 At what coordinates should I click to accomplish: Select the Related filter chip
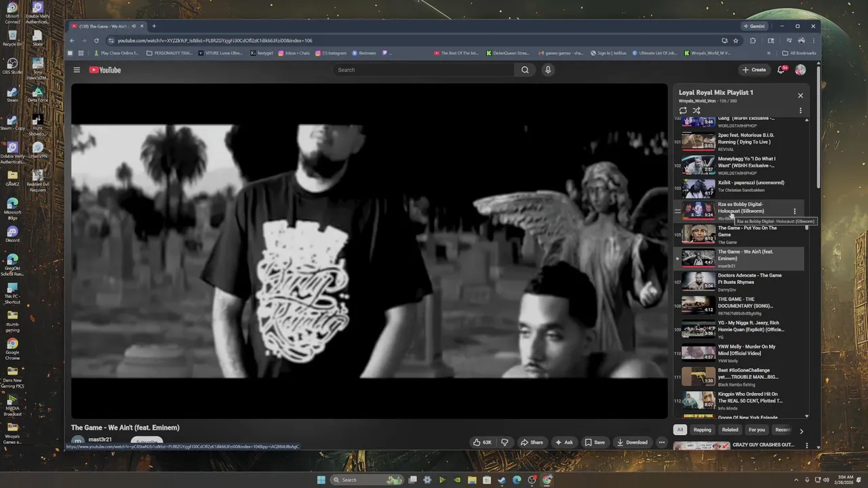pos(730,430)
